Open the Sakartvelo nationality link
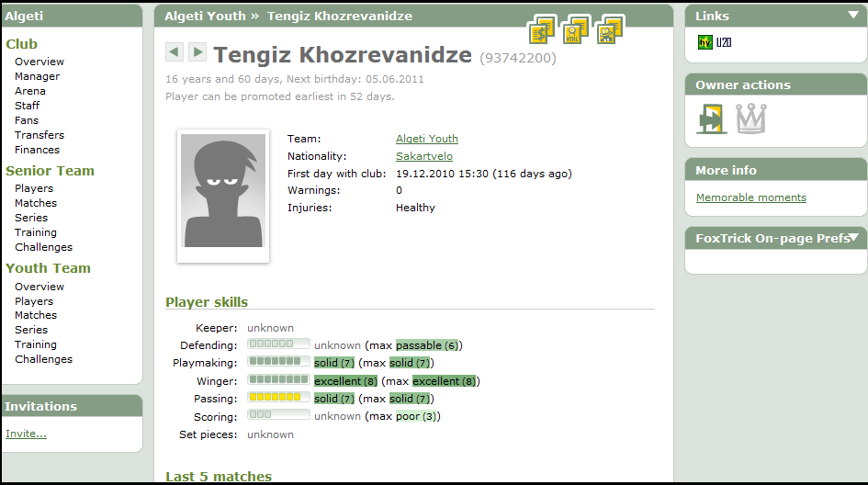868x485 pixels. point(424,156)
